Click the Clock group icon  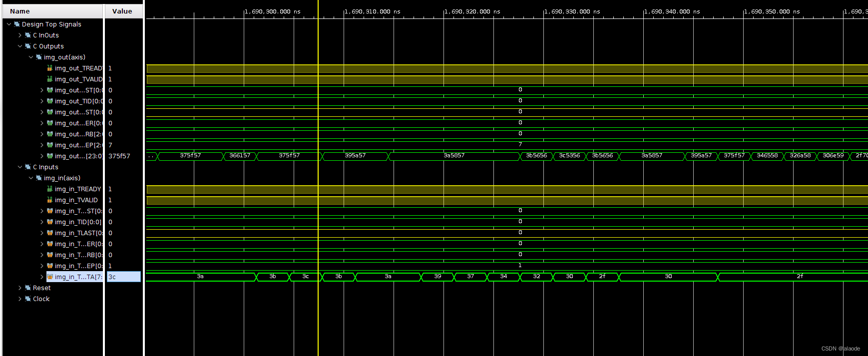pyautogui.click(x=28, y=299)
